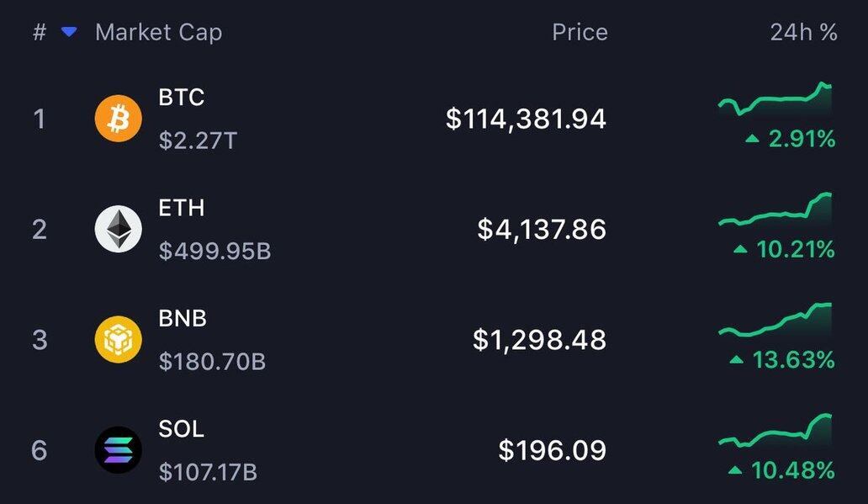
Task: Click Ethereum's $499.95B market cap value
Action: coord(214,251)
